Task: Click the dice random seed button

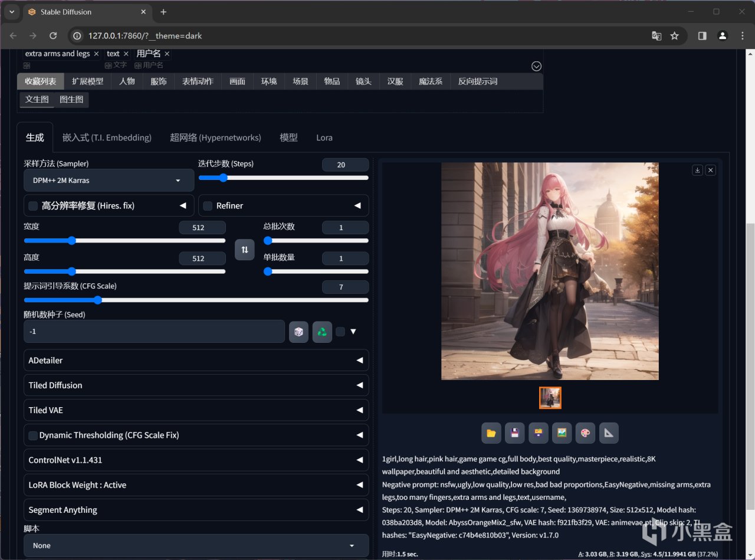Action: point(298,332)
